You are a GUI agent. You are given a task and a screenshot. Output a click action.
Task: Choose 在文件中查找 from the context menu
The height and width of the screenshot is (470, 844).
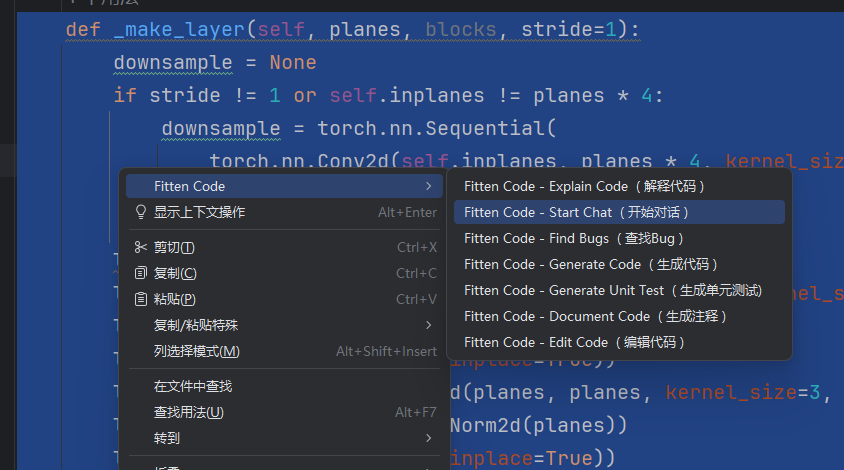tap(192, 386)
